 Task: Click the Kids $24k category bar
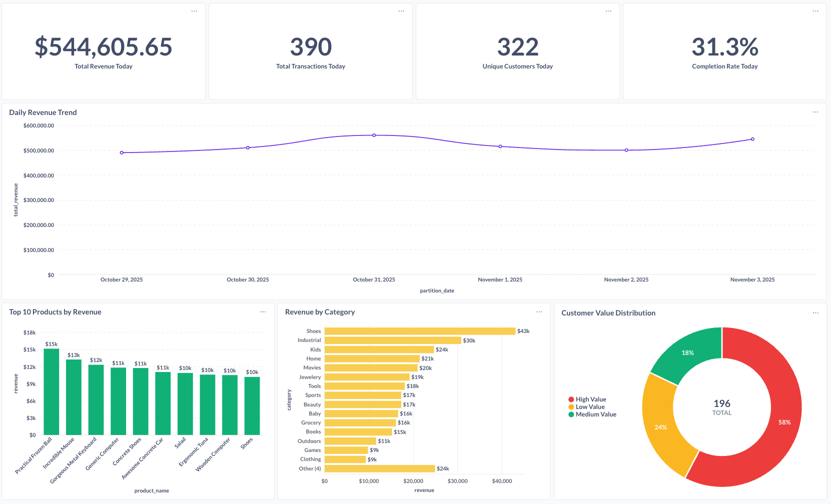[x=379, y=349]
